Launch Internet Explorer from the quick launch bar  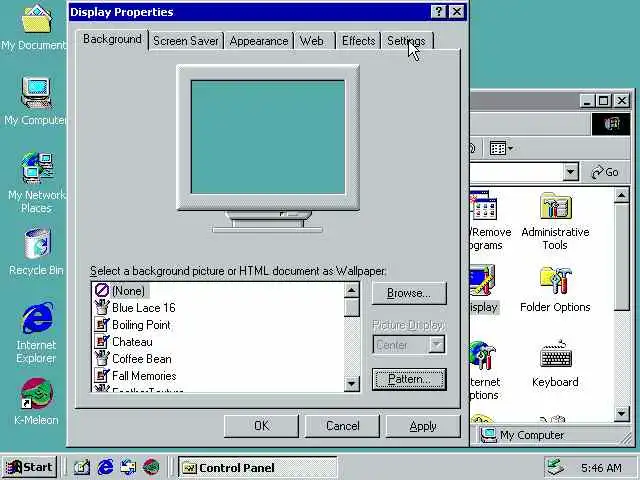click(x=105, y=467)
